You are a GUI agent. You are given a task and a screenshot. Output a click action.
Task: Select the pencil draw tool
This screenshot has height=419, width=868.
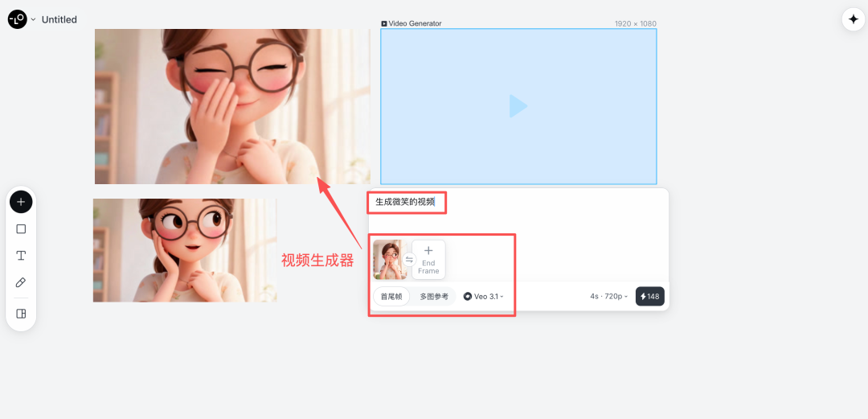21,282
